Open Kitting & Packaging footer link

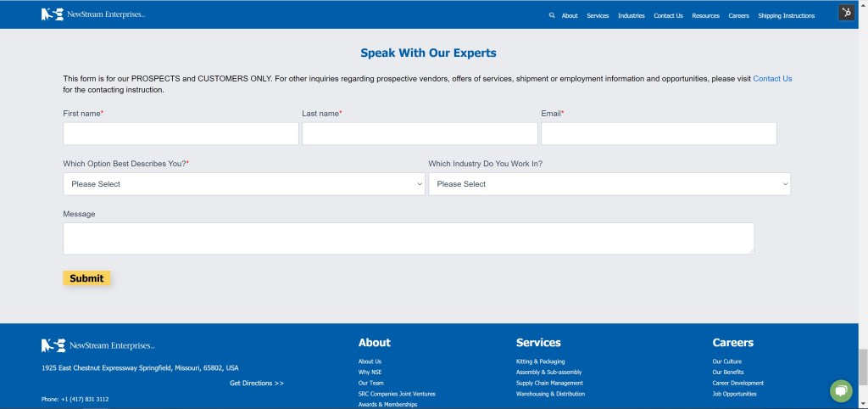(x=540, y=361)
